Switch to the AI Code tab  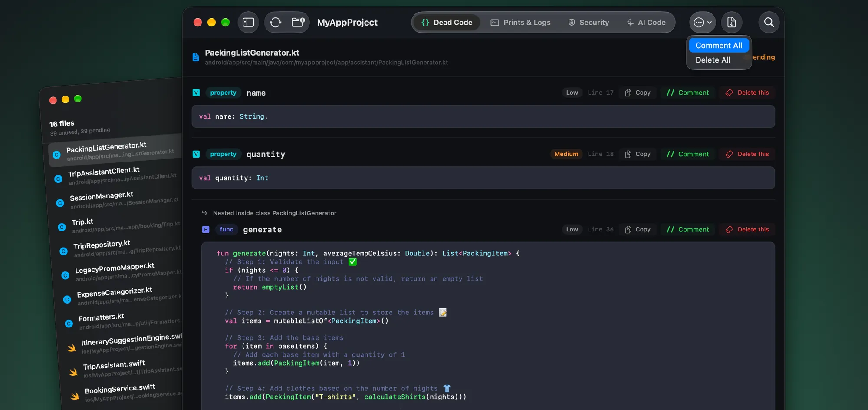(x=646, y=22)
